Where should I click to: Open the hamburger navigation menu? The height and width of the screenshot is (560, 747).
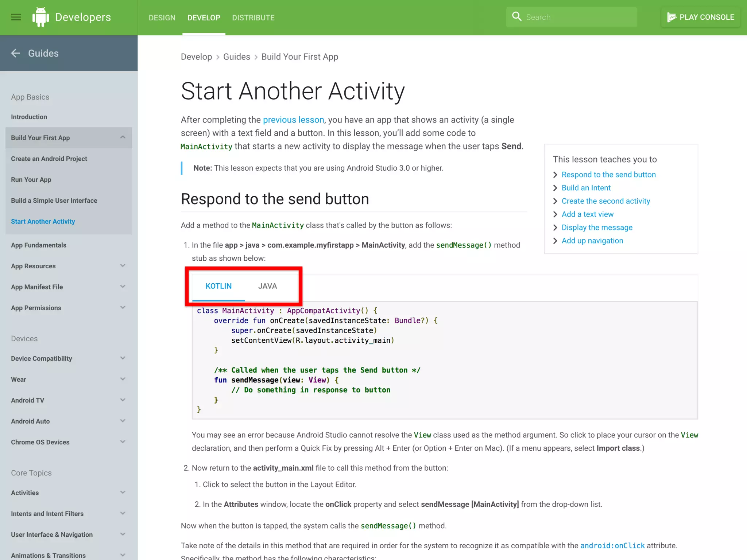point(16,17)
